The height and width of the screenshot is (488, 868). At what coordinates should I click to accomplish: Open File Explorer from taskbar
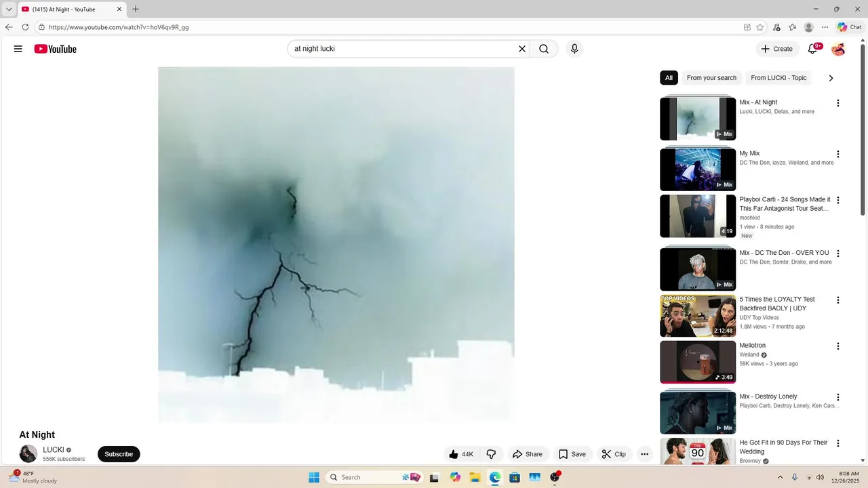coord(475,477)
